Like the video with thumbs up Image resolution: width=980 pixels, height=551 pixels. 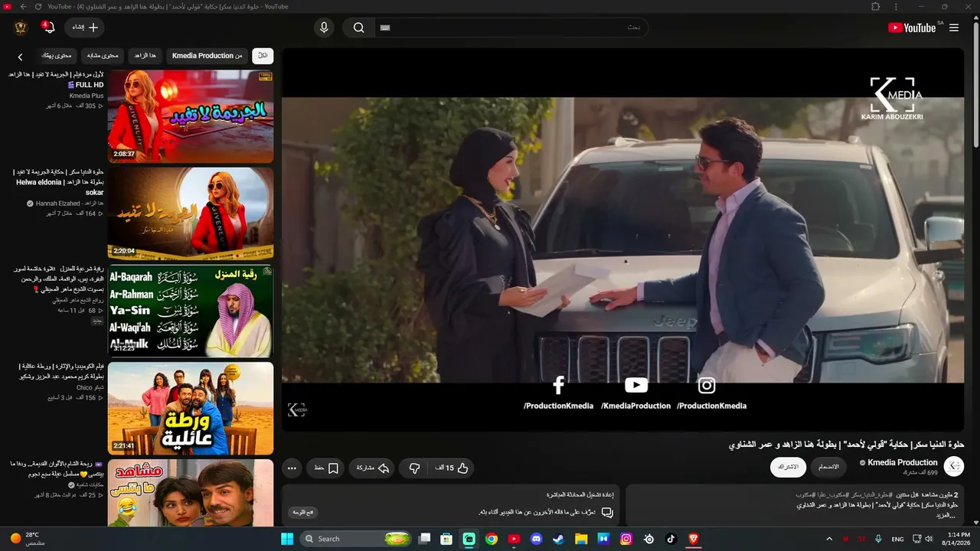click(452, 468)
